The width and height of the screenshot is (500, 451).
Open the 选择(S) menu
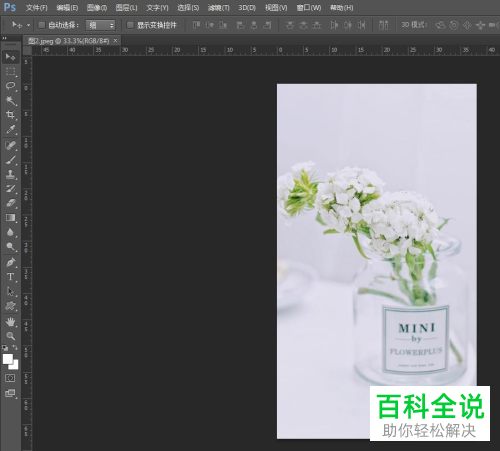188,8
